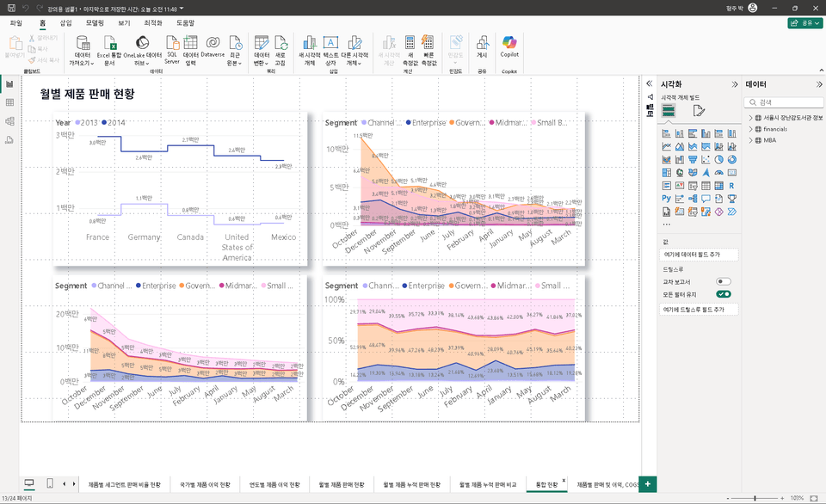Switch to mobile layout view

point(50,483)
